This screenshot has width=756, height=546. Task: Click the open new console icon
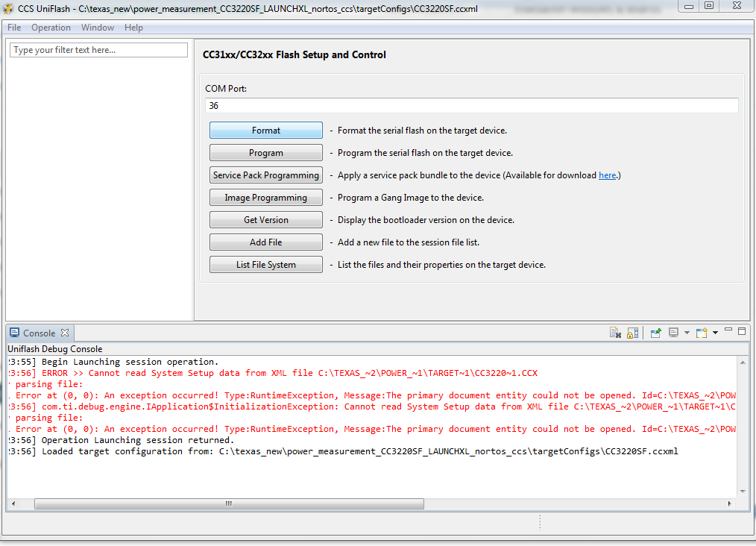click(x=702, y=333)
